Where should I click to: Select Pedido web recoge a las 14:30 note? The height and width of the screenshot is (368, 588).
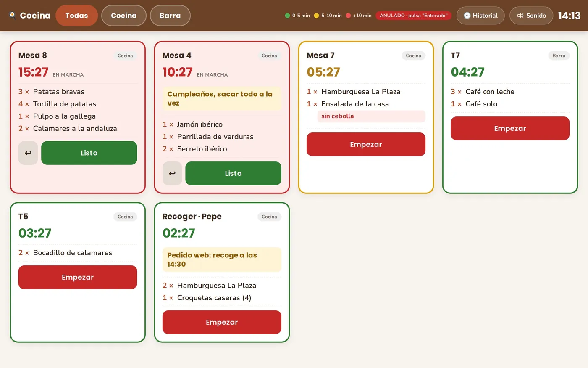coord(222,259)
